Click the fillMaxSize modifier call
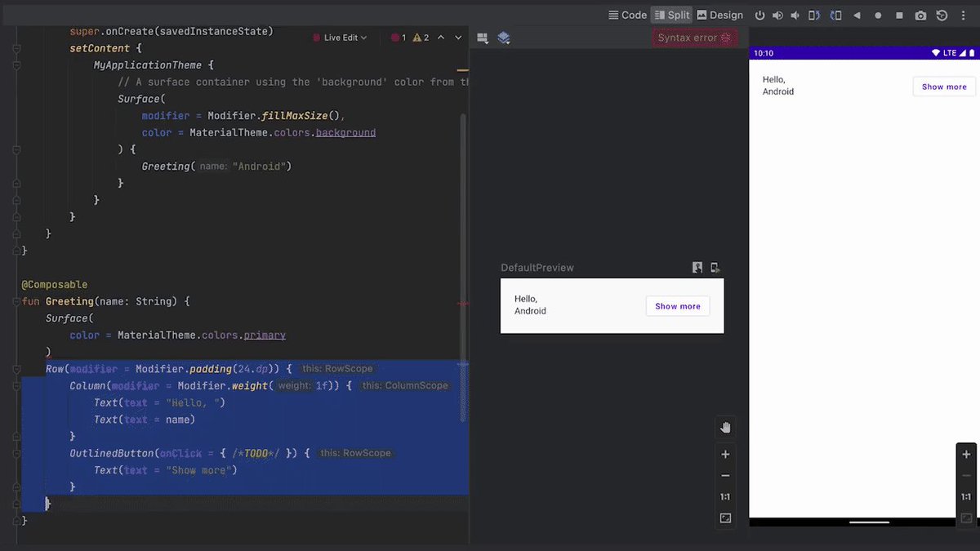980x551 pixels. point(294,115)
